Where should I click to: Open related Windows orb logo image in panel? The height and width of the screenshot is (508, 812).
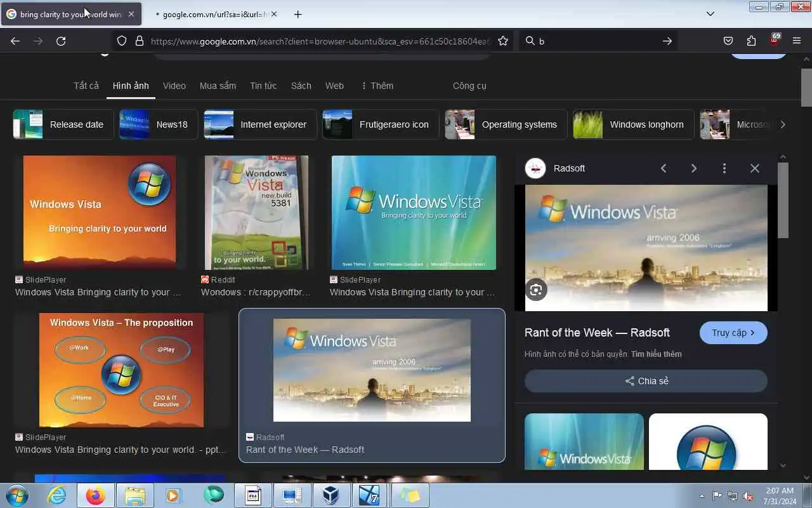[708, 442]
